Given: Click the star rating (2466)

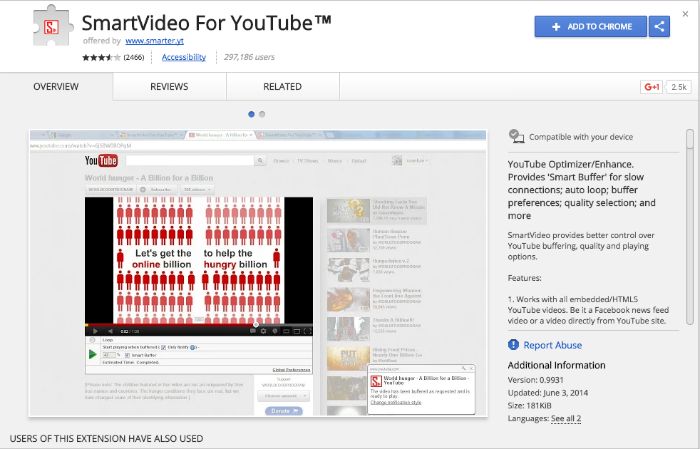Looking at the screenshot, I should point(113,57).
